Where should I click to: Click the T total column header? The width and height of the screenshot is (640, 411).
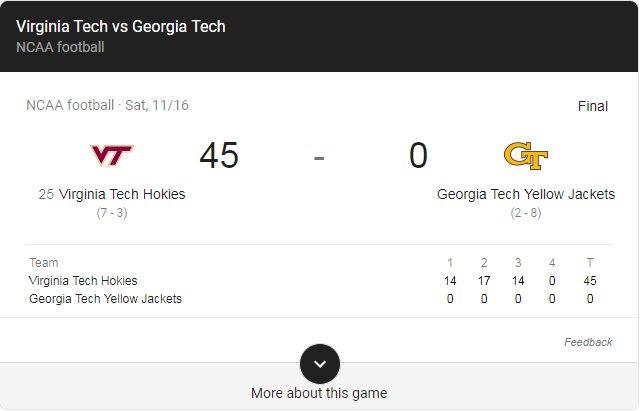coord(590,262)
